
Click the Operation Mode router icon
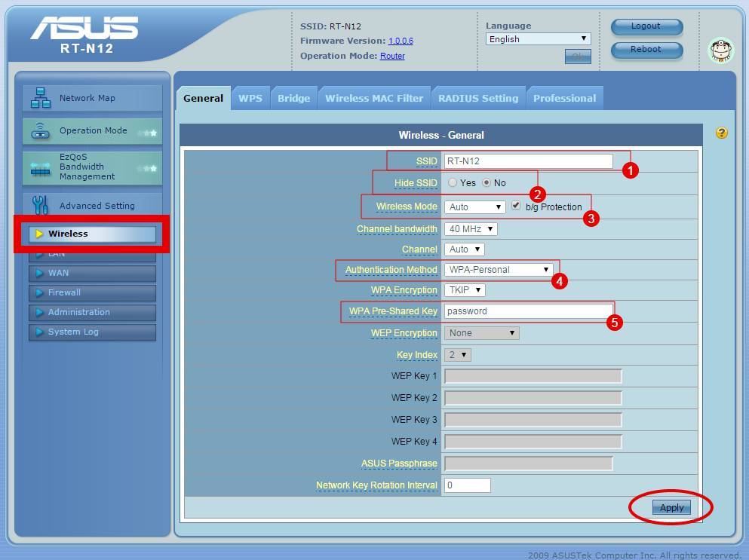[41, 131]
